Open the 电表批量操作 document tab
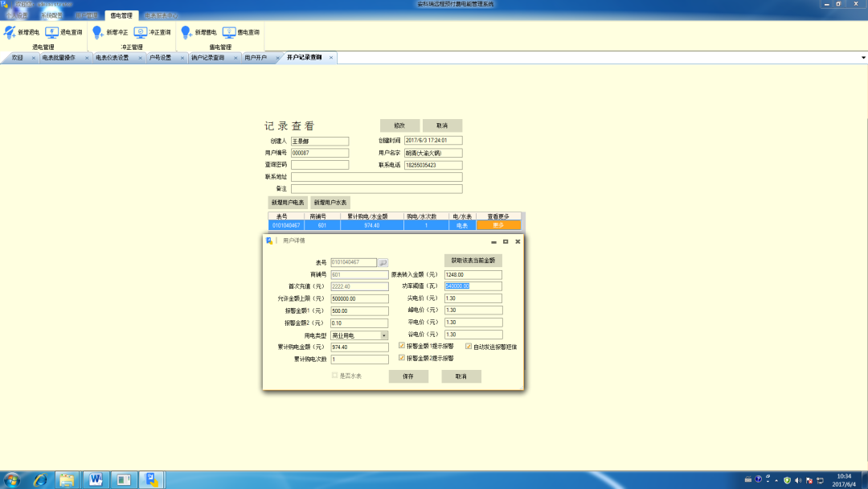This screenshot has width=868, height=489. point(59,58)
